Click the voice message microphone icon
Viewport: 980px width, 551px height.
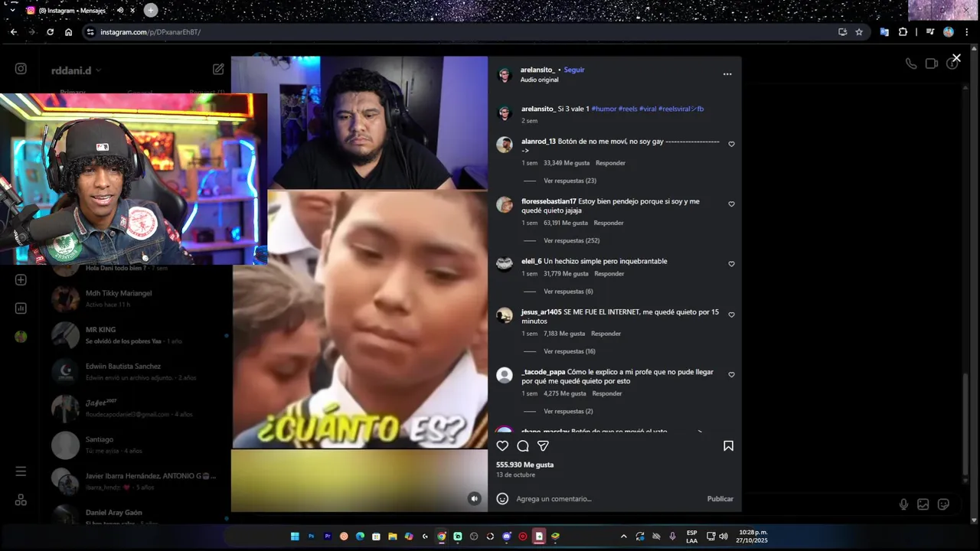903,504
